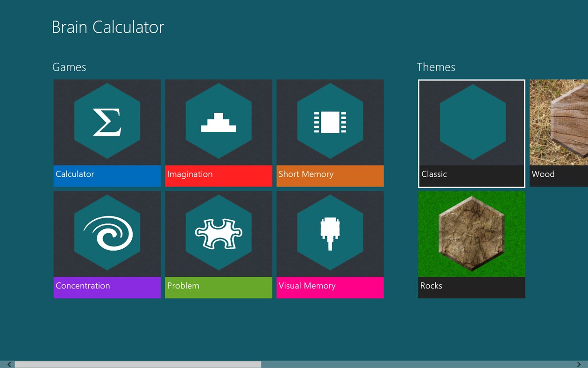Click the teal hexagon on the Classic theme
Screen dimensions: 588x368
coord(471,122)
